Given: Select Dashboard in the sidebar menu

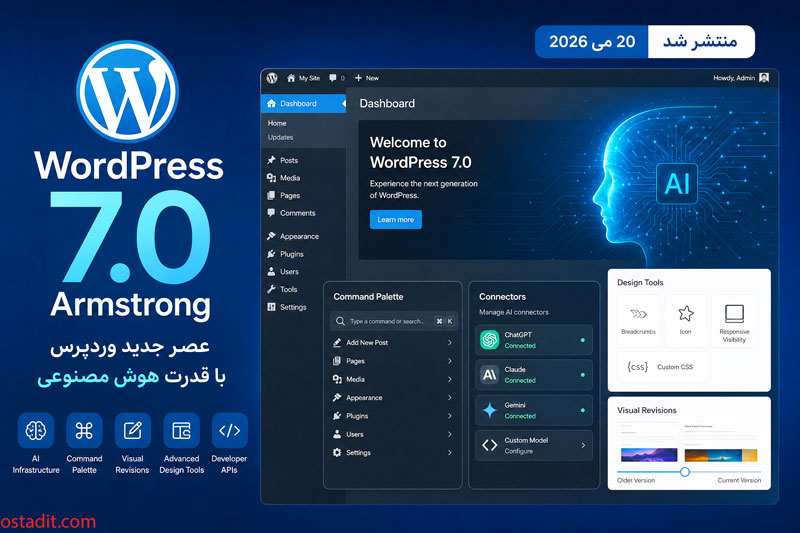Looking at the screenshot, I should (x=304, y=104).
